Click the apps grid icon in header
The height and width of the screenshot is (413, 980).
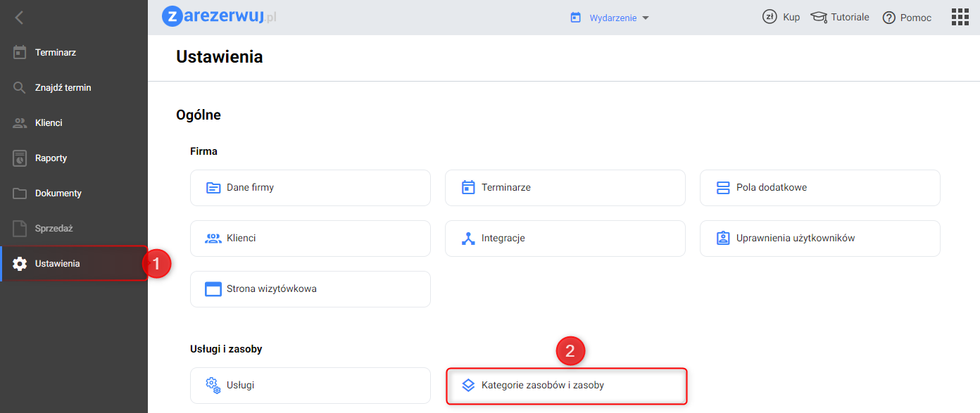pyautogui.click(x=960, y=17)
